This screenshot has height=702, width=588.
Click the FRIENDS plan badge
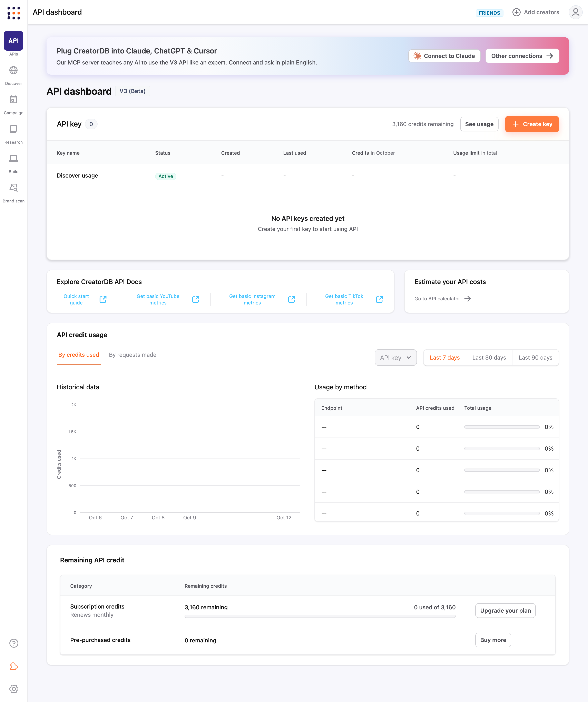click(x=489, y=13)
